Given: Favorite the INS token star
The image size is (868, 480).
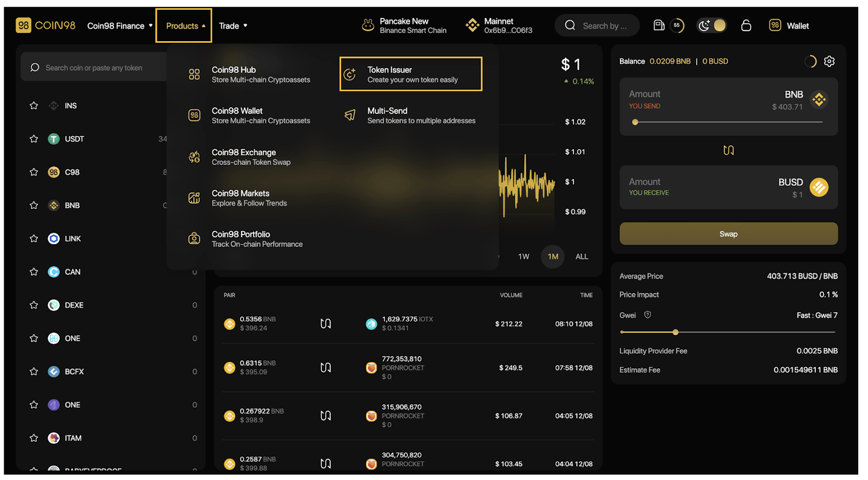Looking at the screenshot, I should click(x=34, y=105).
